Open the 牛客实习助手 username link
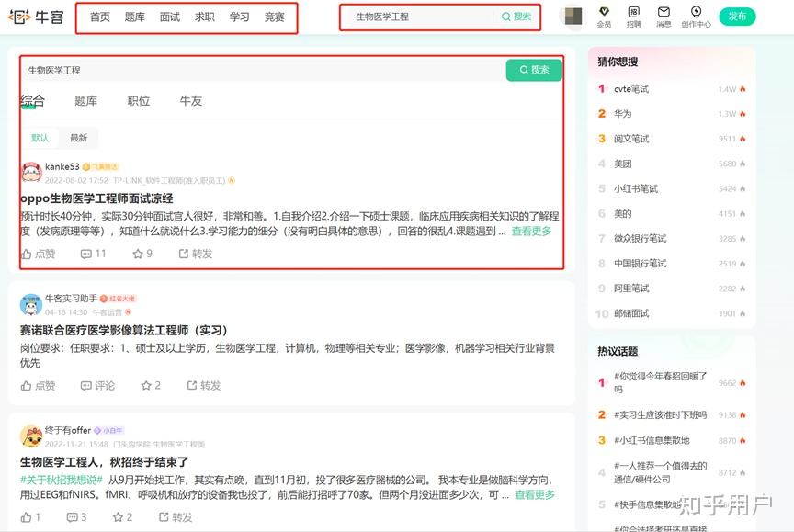The image size is (794, 532). 71,298
